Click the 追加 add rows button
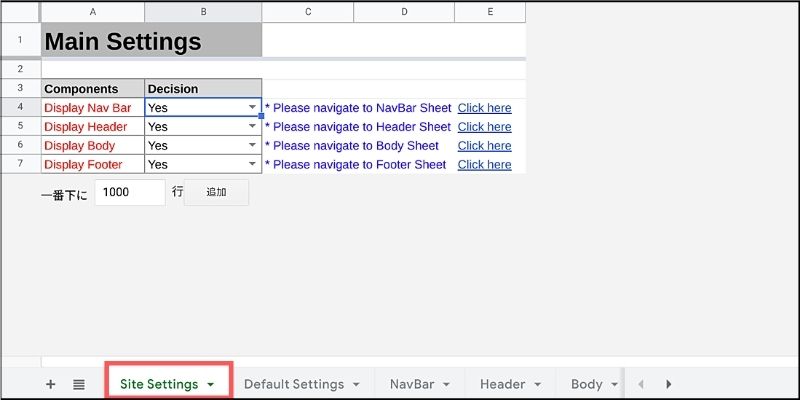 point(216,192)
